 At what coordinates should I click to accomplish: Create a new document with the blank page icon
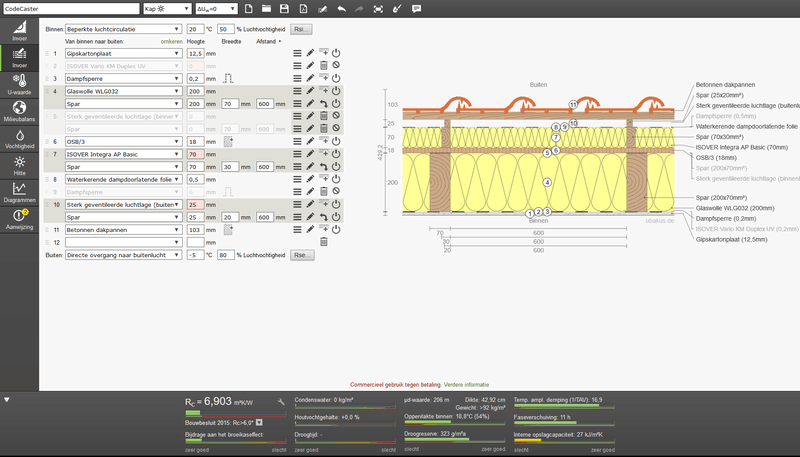point(248,8)
